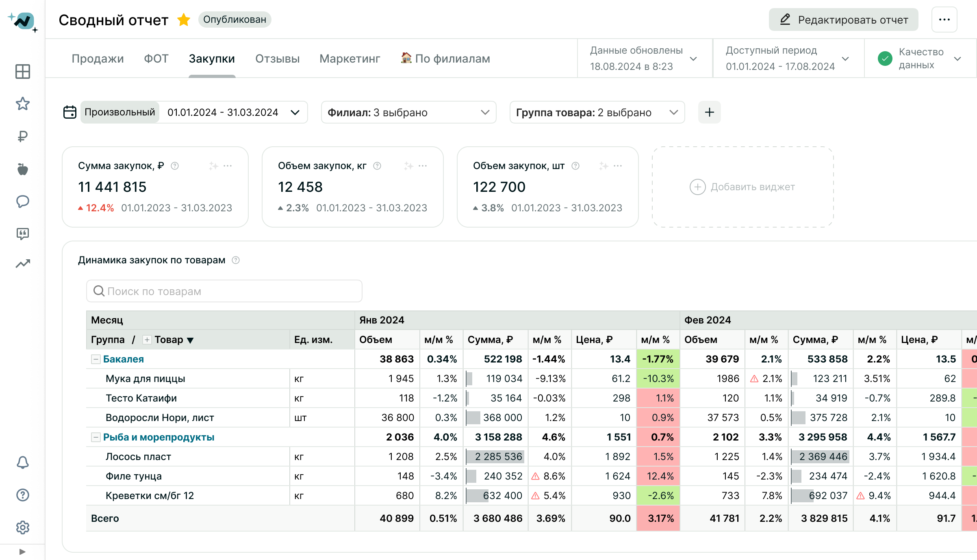The height and width of the screenshot is (560, 977).
Task: Open notifications bell icon
Action: pyautogui.click(x=23, y=462)
